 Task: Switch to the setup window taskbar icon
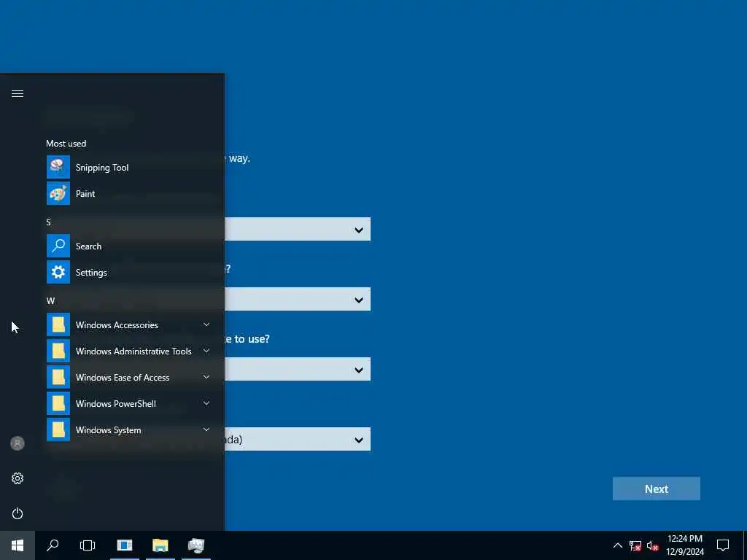pyautogui.click(x=125, y=545)
